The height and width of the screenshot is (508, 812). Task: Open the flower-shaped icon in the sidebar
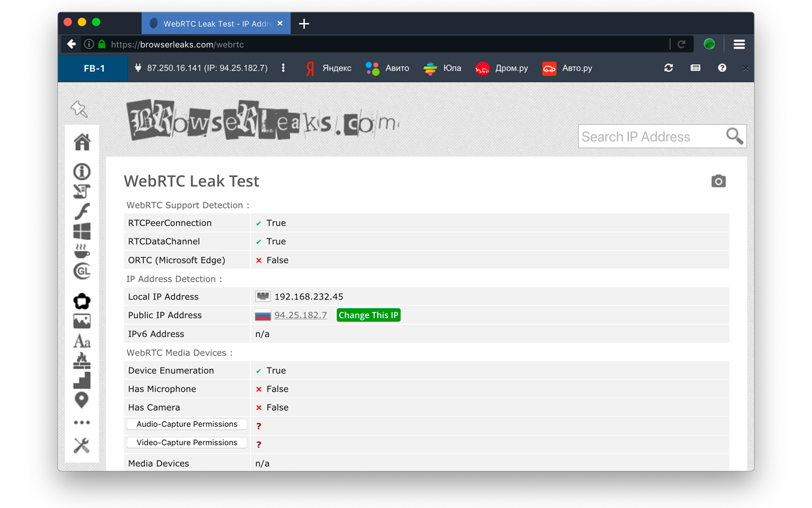pyautogui.click(x=82, y=301)
